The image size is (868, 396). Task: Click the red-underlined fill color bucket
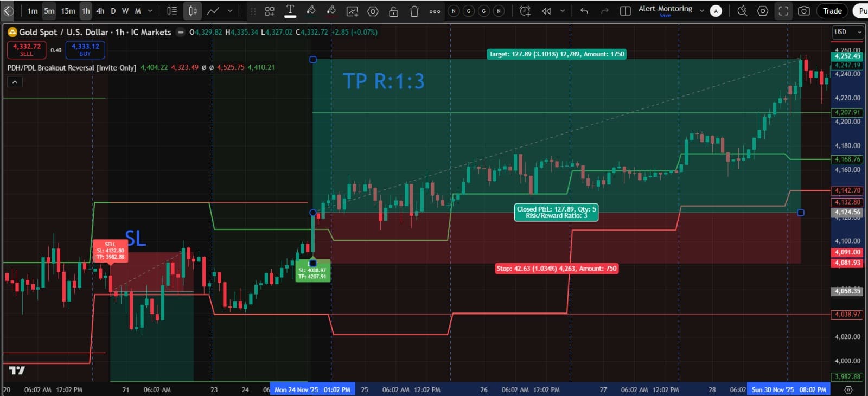tap(331, 10)
